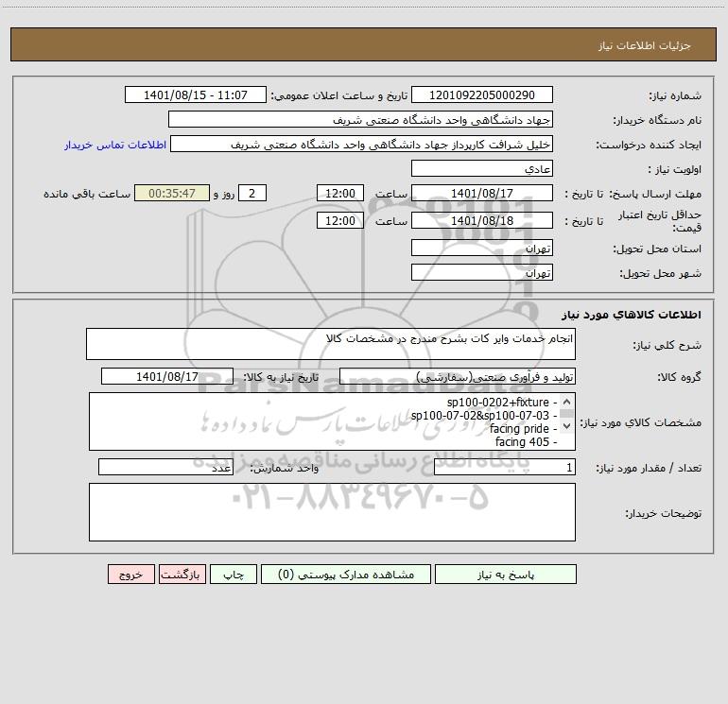The width and height of the screenshot is (728, 704).
Task: Select sp100-07-02&sp100-07-03 list row
Action: [x=483, y=416]
